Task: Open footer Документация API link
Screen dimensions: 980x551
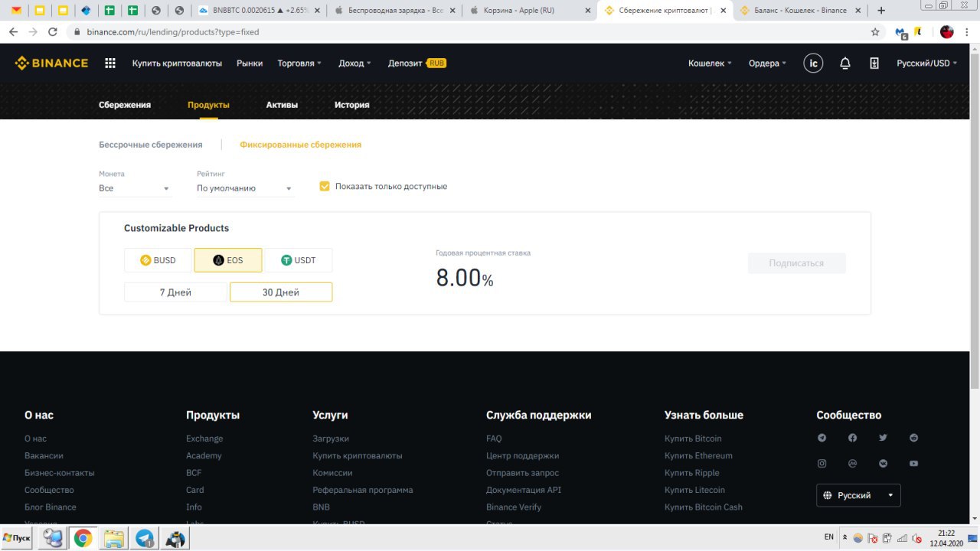Action: pos(524,490)
